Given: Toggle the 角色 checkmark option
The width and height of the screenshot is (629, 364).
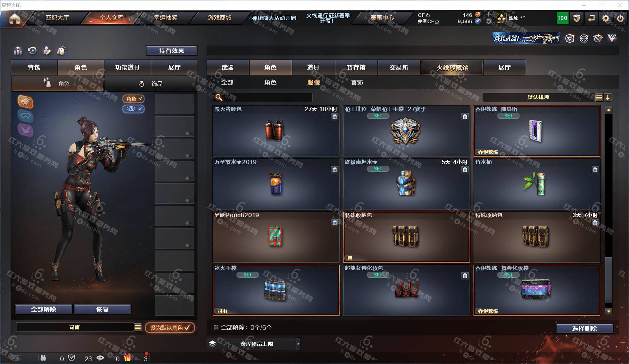Looking at the screenshot, I should point(133,99).
